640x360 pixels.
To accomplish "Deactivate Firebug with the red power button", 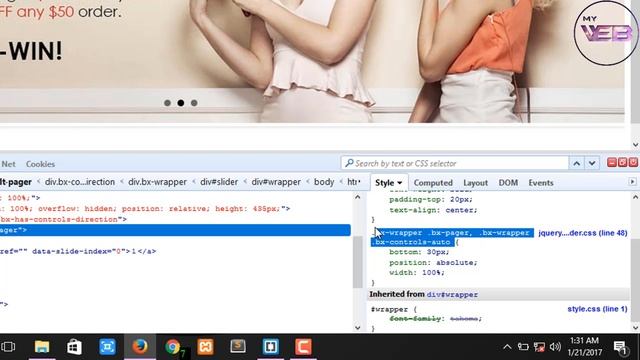I will pyautogui.click(x=633, y=162).
